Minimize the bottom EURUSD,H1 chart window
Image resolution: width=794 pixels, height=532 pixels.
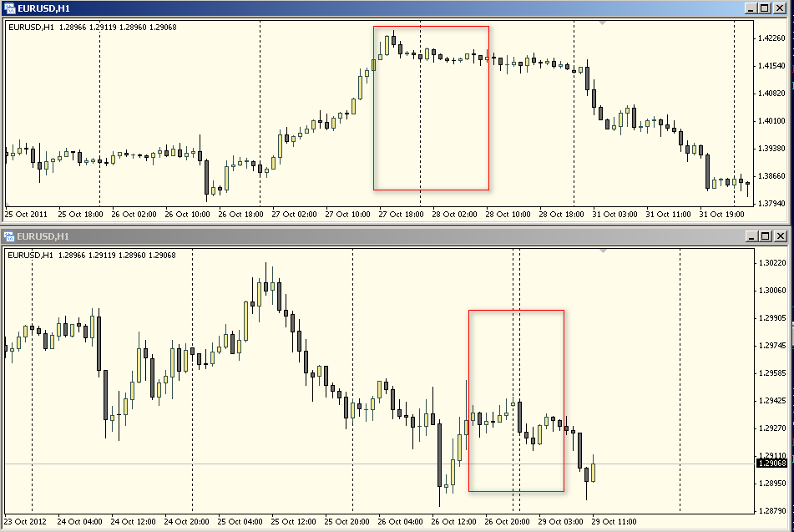click(x=751, y=236)
